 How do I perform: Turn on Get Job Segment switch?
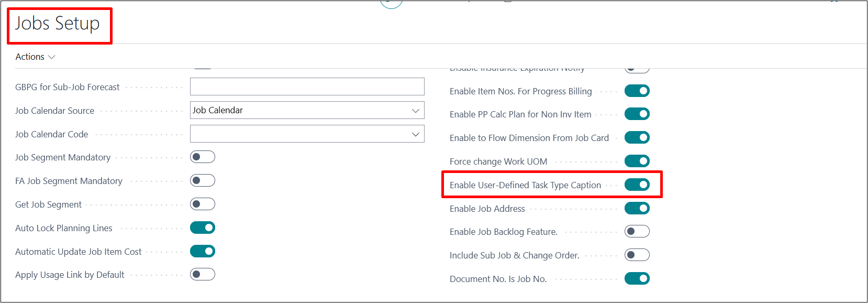[x=203, y=204]
